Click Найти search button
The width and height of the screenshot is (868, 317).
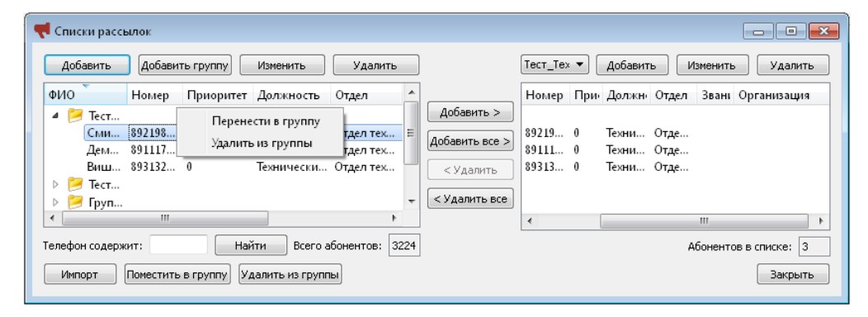tap(251, 245)
